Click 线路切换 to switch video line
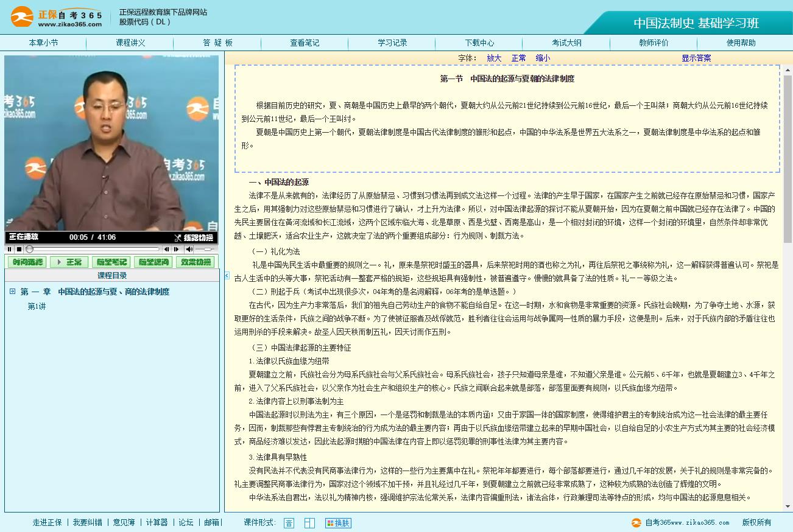Image resolution: width=793 pixels, height=532 pixels. pos(194,237)
